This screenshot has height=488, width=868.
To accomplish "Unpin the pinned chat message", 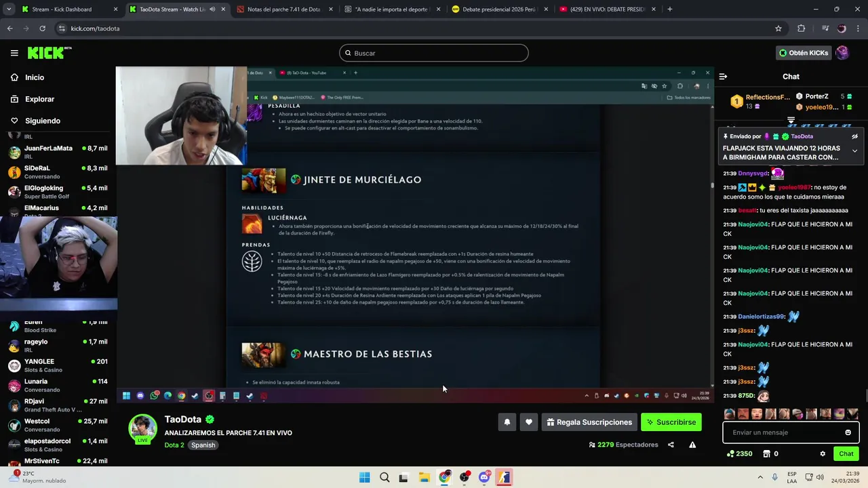I will 854,136.
